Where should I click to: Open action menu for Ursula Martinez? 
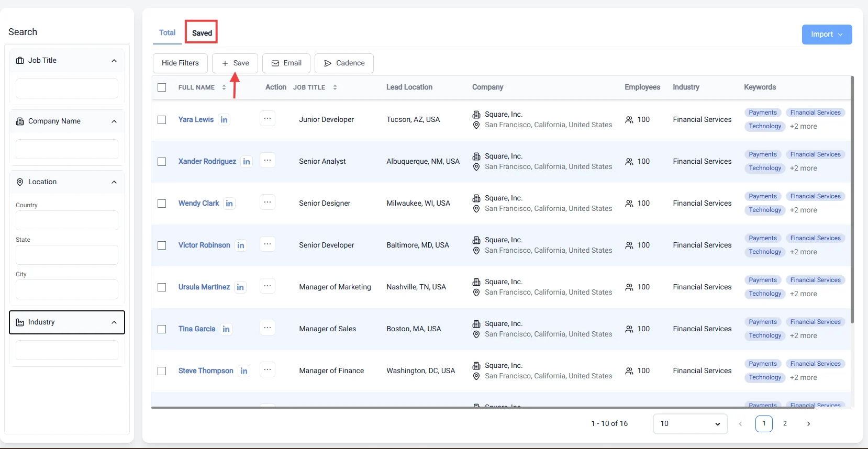[x=268, y=286]
